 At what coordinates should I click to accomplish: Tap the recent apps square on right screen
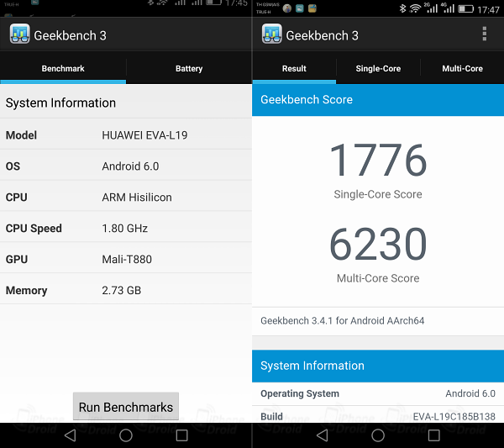click(x=434, y=435)
